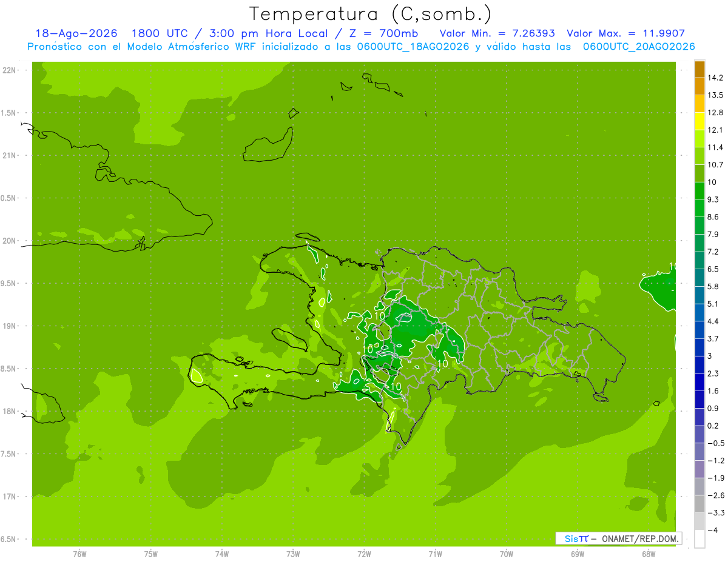This screenshot has height=562, width=728.
Task: Click colorbar value "12.8"
Action: pos(715,113)
